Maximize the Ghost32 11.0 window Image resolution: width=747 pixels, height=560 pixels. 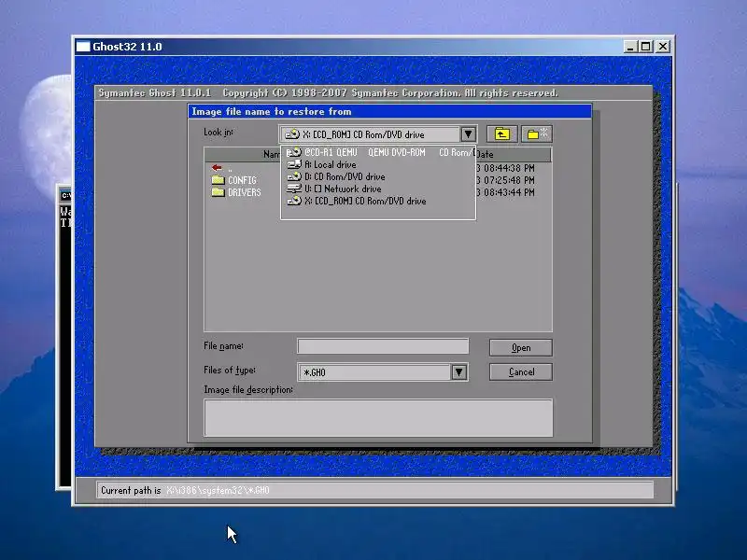[x=645, y=47]
